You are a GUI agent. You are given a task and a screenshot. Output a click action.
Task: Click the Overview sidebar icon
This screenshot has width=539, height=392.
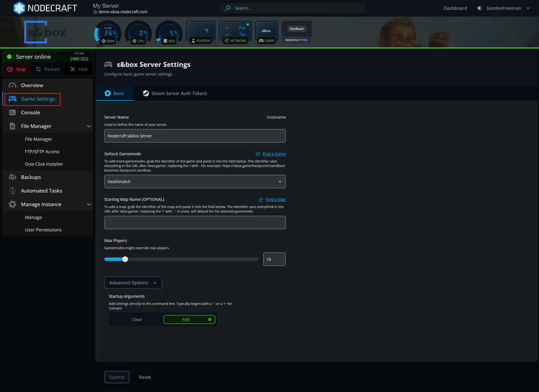click(12, 85)
